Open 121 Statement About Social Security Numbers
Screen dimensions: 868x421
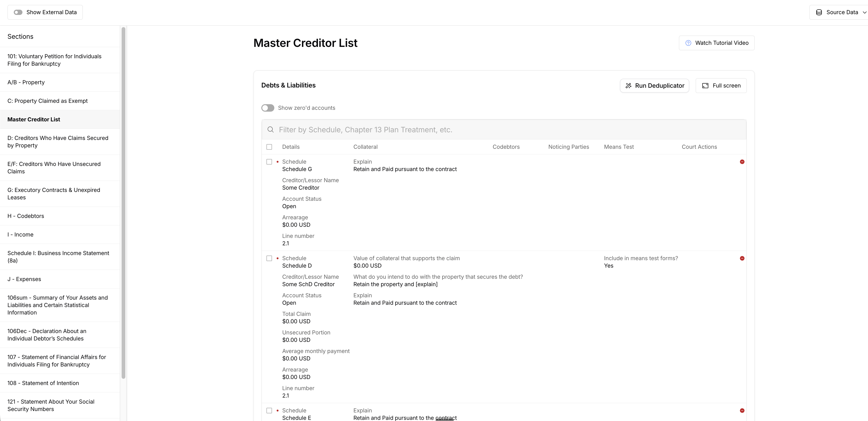click(60, 405)
